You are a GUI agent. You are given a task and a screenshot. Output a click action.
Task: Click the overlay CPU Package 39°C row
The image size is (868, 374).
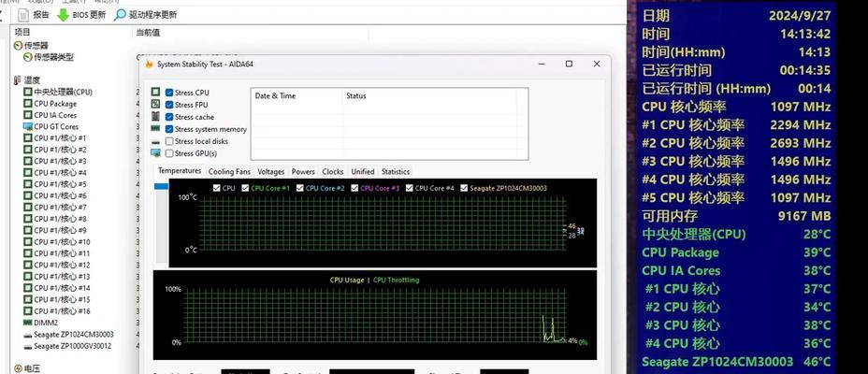(x=736, y=252)
